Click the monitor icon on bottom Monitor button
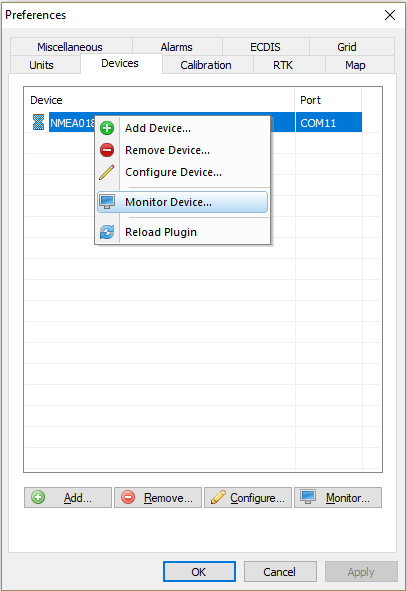Screen dimensions: 407x591 308,497
